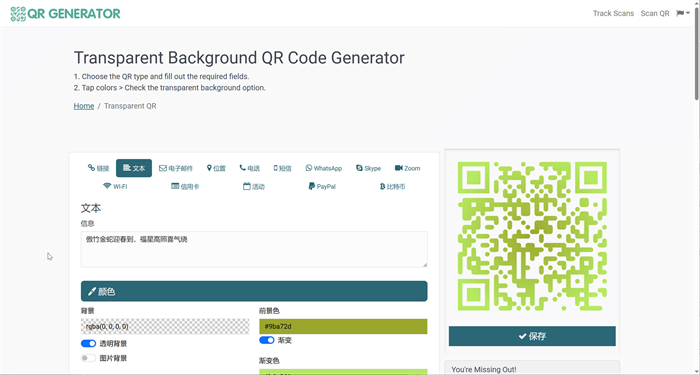Open the language flag dropdown
This screenshot has width=700, height=375.
coord(683,13)
